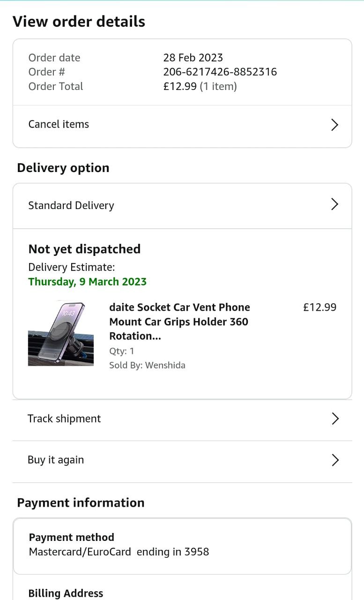
Task: Tap the arrow next to Standard Delivery
Action: point(334,204)
